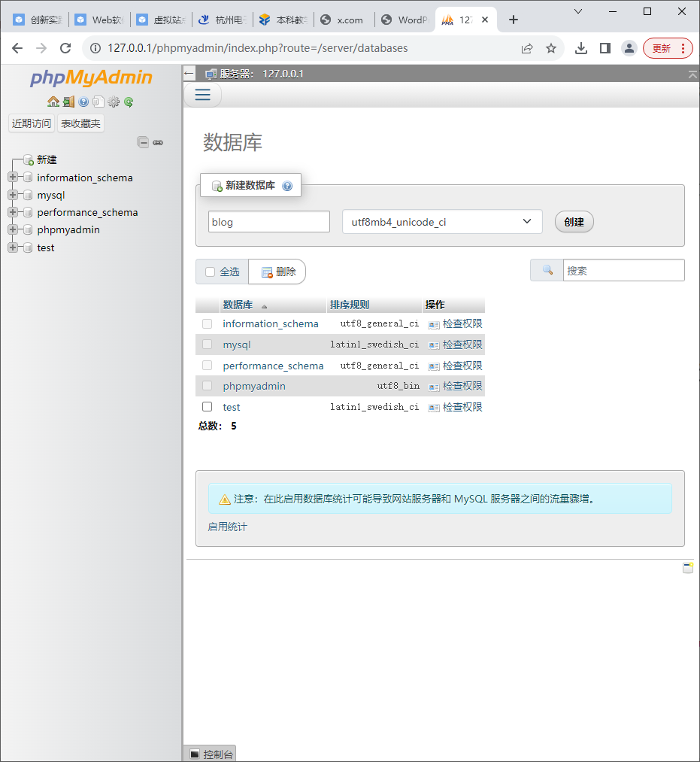Viewport: 700px width, 762px height.
Task: Open the 控制台 console bar
Action: click(211, 754)
